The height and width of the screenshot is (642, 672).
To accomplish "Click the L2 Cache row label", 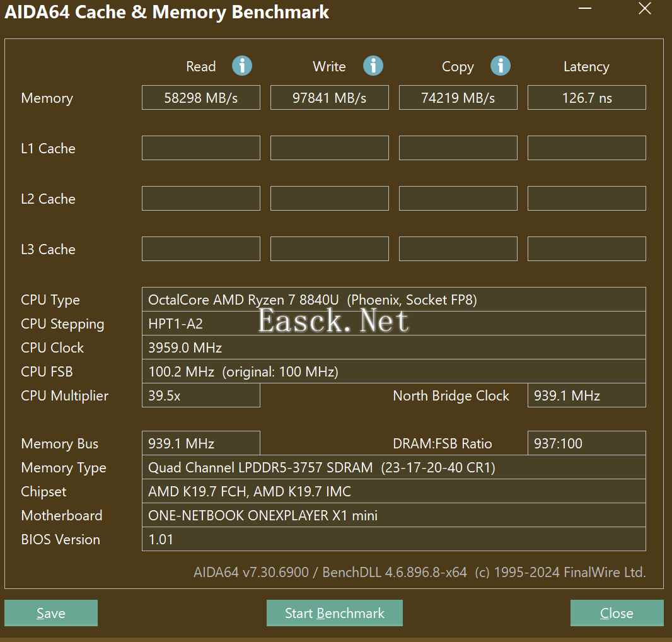I will point(48,199).
